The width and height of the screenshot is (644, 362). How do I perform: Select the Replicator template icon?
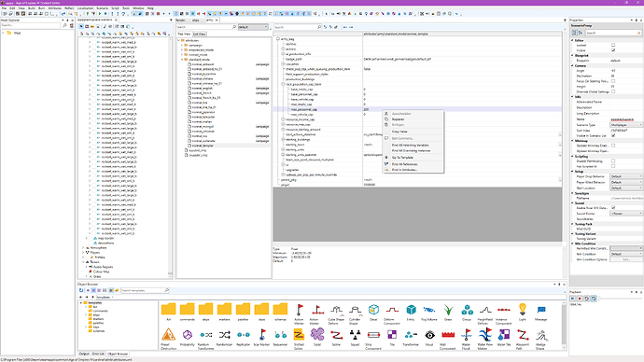[244, 335]
